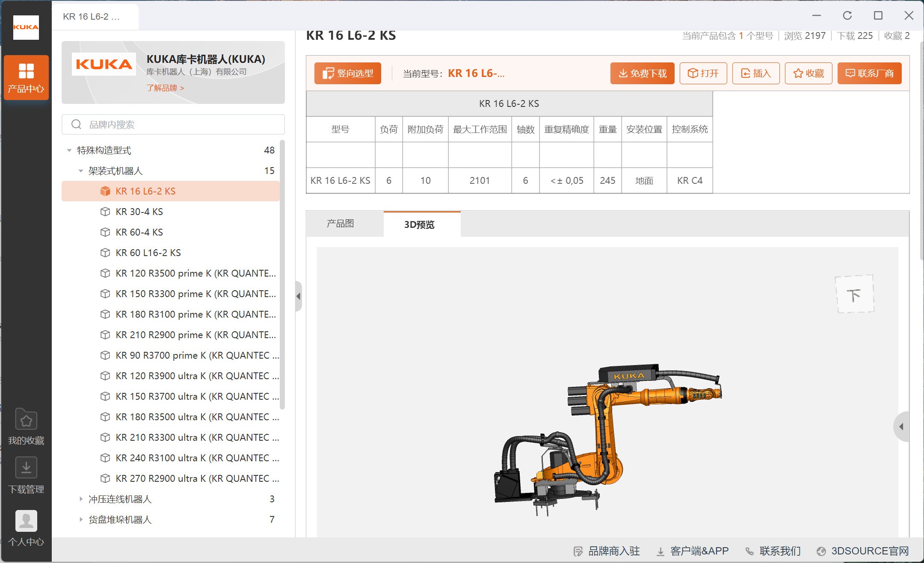
Task: Click the refresh icon in title bar
Action: pyautogui.click(x=847, y=16)
